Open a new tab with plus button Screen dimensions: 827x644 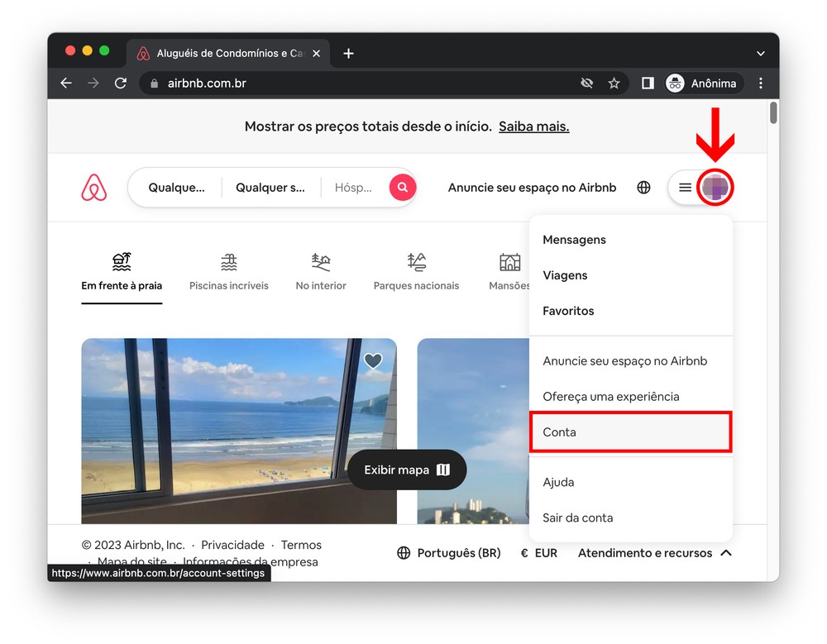[348, 53]
